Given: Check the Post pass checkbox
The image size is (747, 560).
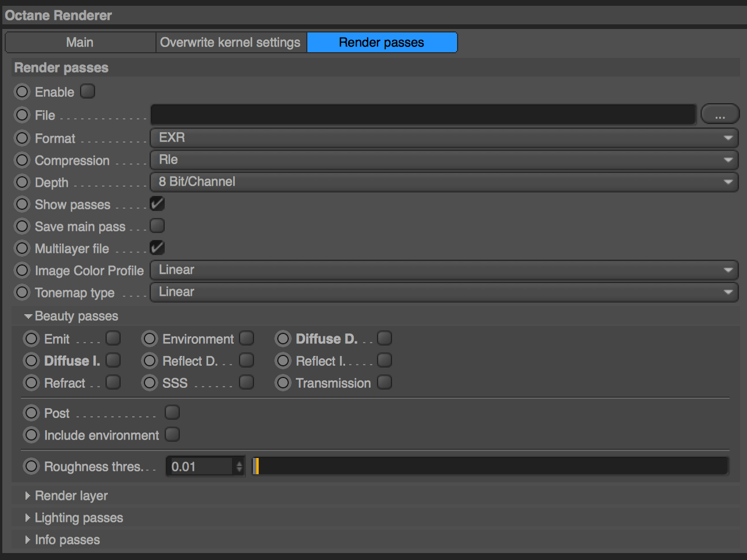Looking at the screenshot, I should click(172, 412).
